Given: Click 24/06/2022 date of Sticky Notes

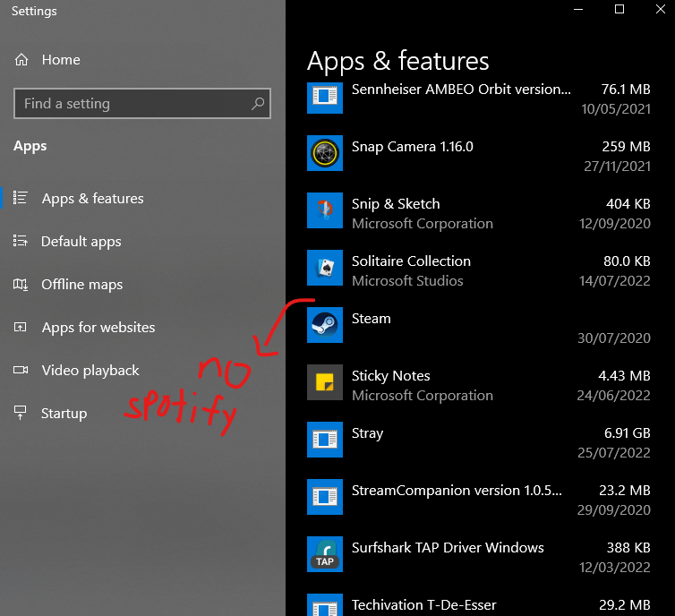Looking at the screenshot, I should (613, 395).
